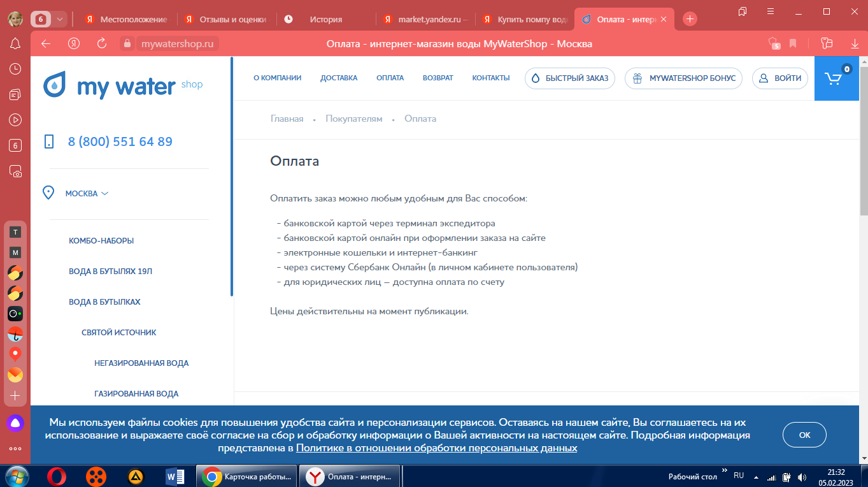Open the history clock icon in the sidebar

(15, 69)
